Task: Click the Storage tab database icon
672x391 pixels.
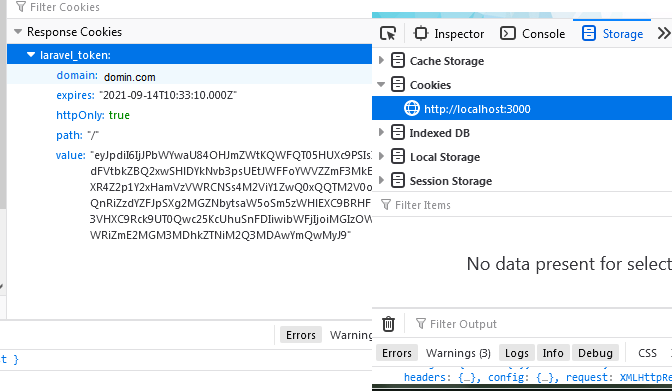Action: tap(588, 33)
